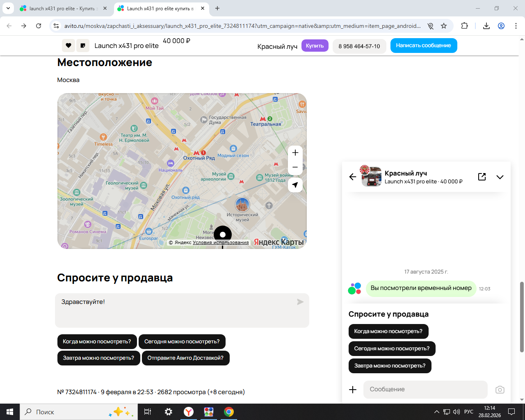Reload the current page
Screen dimensions: 525x420
tap(39, 26)
